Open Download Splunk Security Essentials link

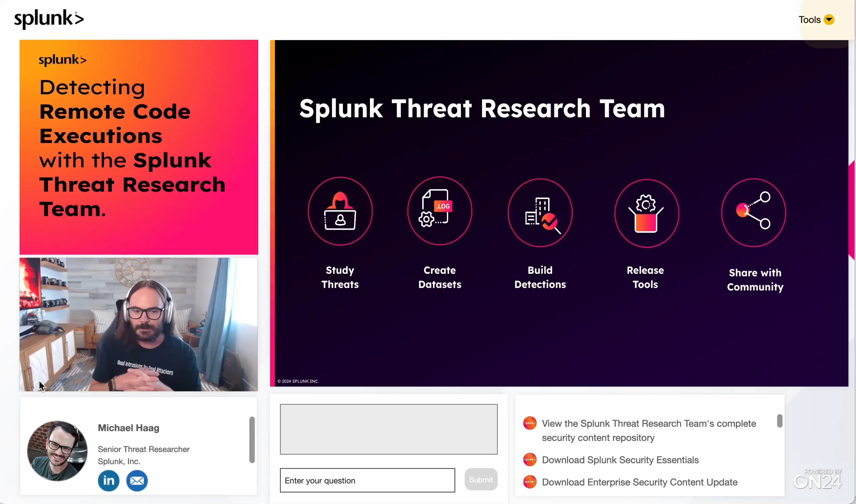(620, 460)
